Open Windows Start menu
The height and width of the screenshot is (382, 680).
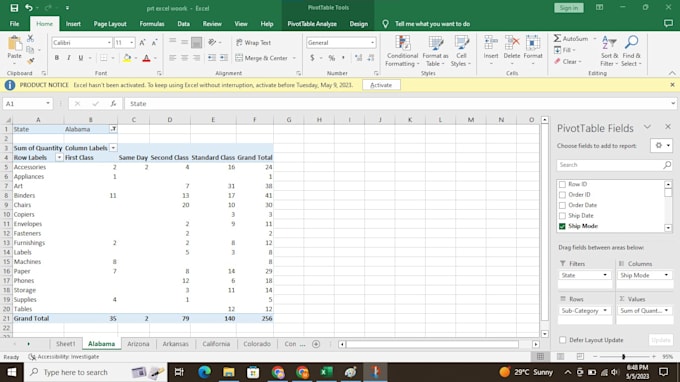12,372
